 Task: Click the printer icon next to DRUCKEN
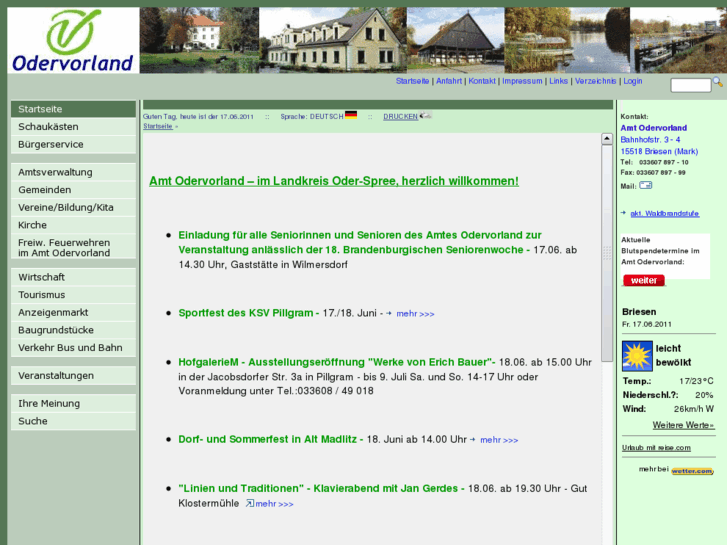coord(426,115)
